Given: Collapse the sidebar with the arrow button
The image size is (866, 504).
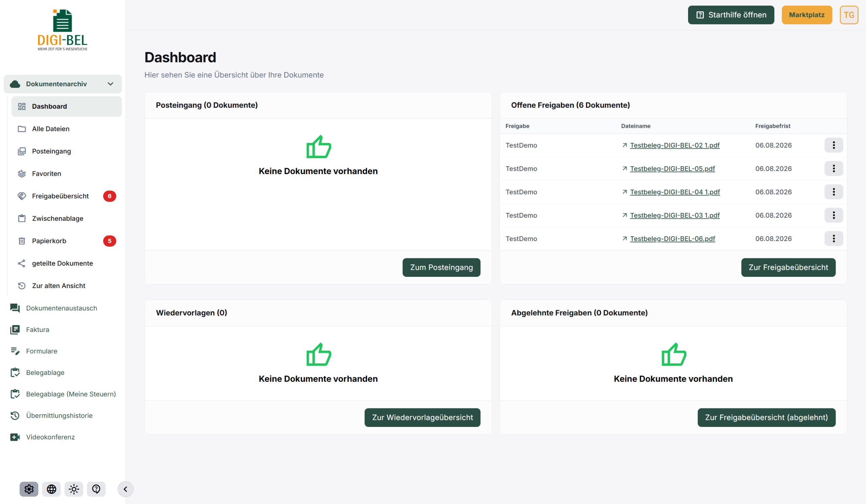Looking at the screenshot, I should [x=126, y=489].
